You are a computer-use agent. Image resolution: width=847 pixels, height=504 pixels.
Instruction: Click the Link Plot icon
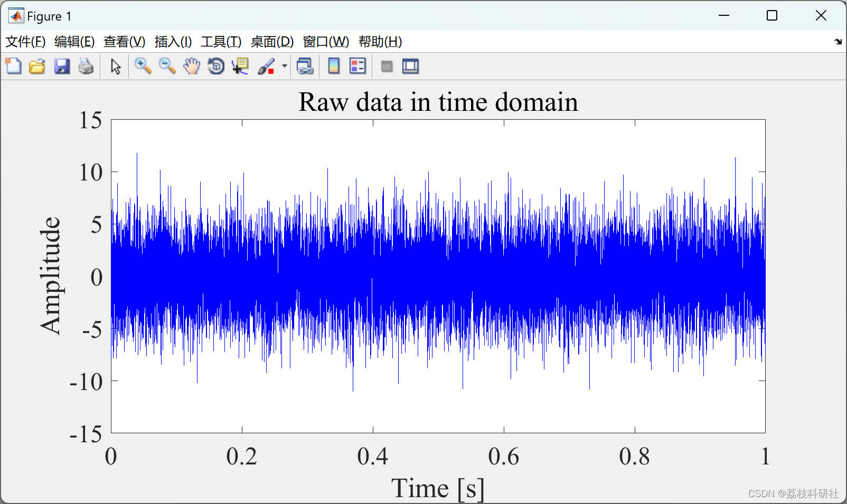point(305,66)
